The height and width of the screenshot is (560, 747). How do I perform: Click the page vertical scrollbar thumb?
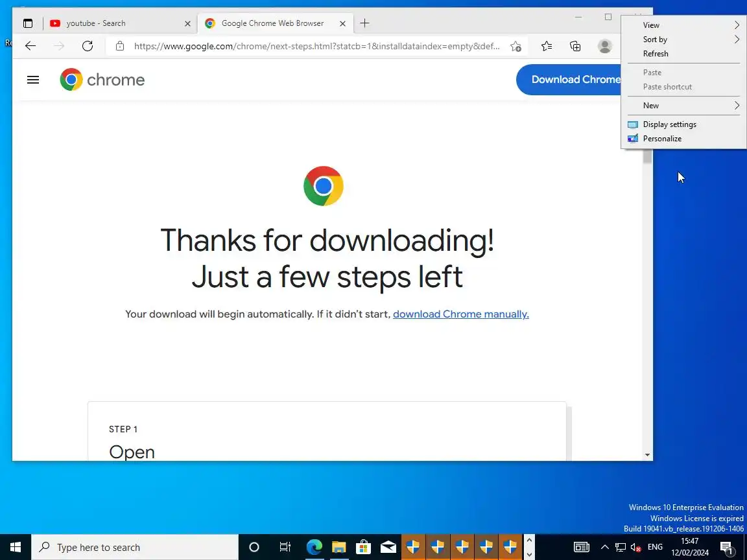point(647,156)
